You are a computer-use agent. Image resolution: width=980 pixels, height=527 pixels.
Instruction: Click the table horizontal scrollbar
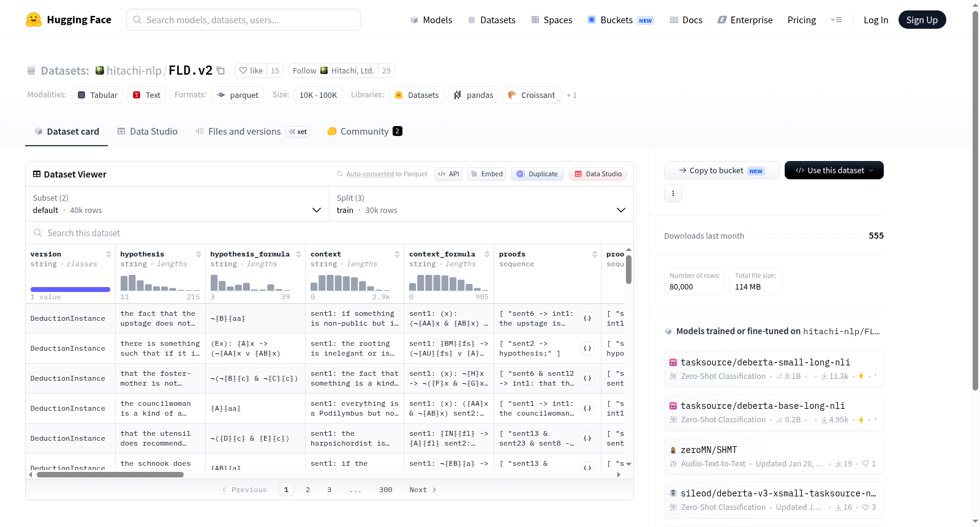pos(110,474)
